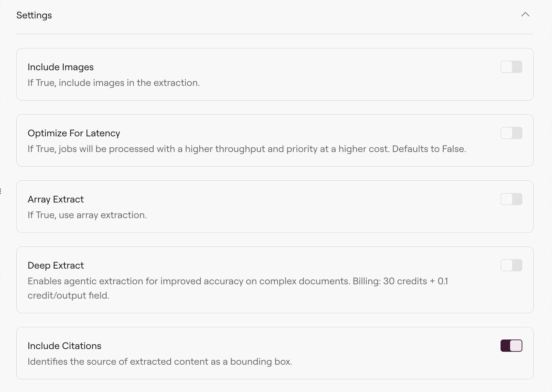Image resolution: width=552 pixels, height=392 pixels.
Task: Click the array extraction description text
Action: (x=87, y=215)
